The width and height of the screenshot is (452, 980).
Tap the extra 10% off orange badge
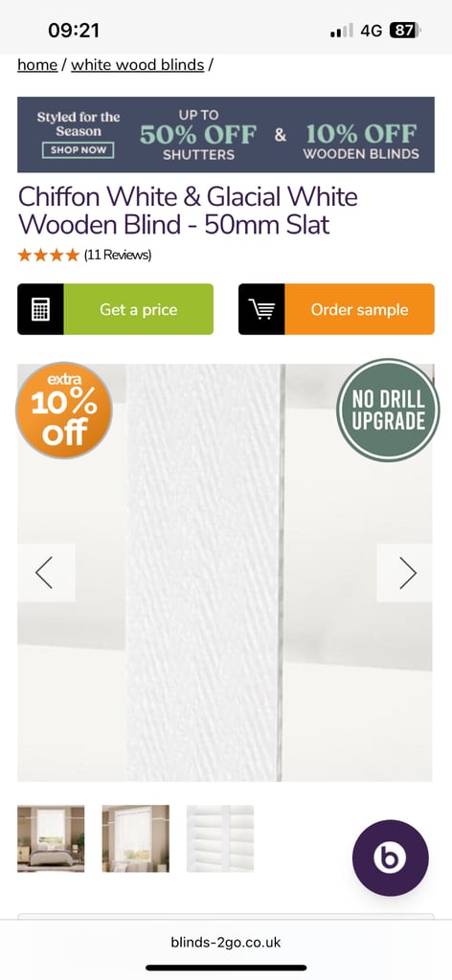(x=64, y=411)
